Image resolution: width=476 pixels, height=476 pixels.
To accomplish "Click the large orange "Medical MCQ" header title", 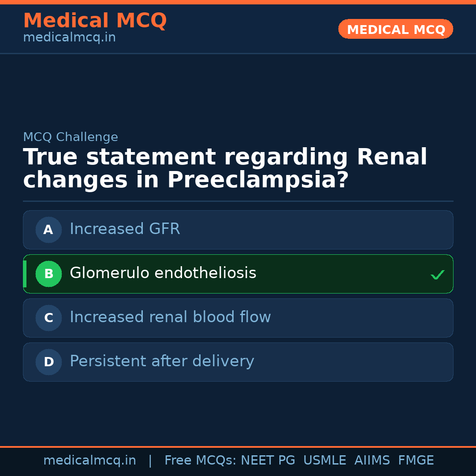I will (x=95, y=21).
